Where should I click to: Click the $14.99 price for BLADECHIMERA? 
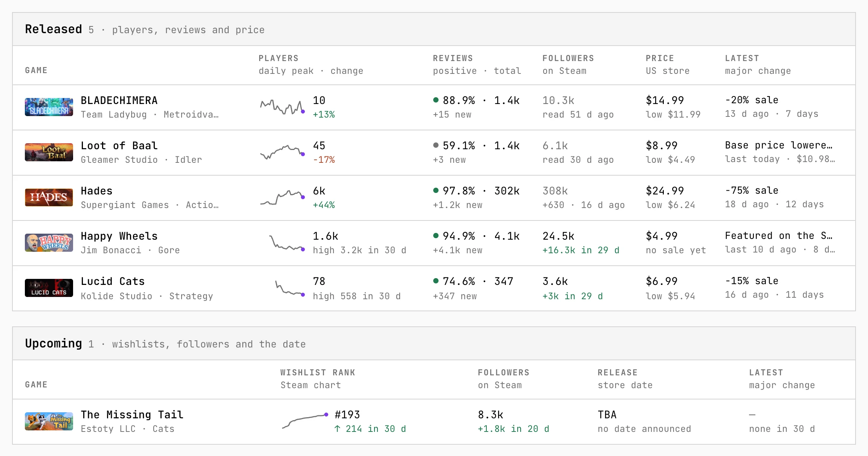coord(665,100)
